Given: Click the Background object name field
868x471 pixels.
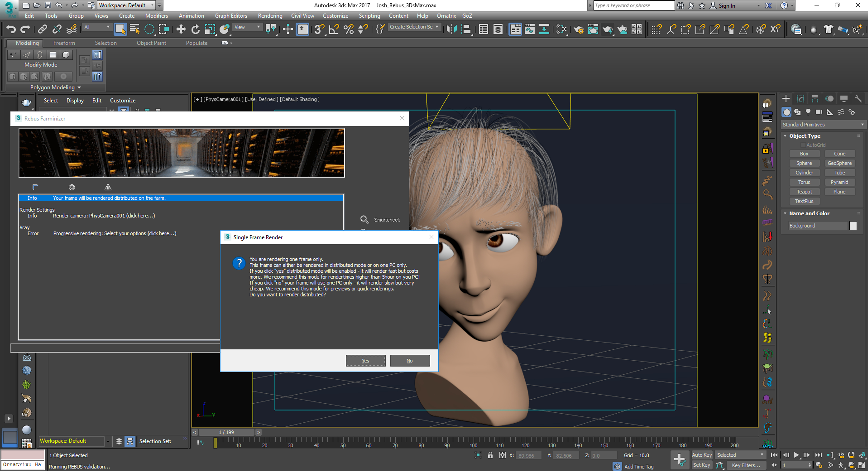Looking at the screenshot, I should click(818, 226).
